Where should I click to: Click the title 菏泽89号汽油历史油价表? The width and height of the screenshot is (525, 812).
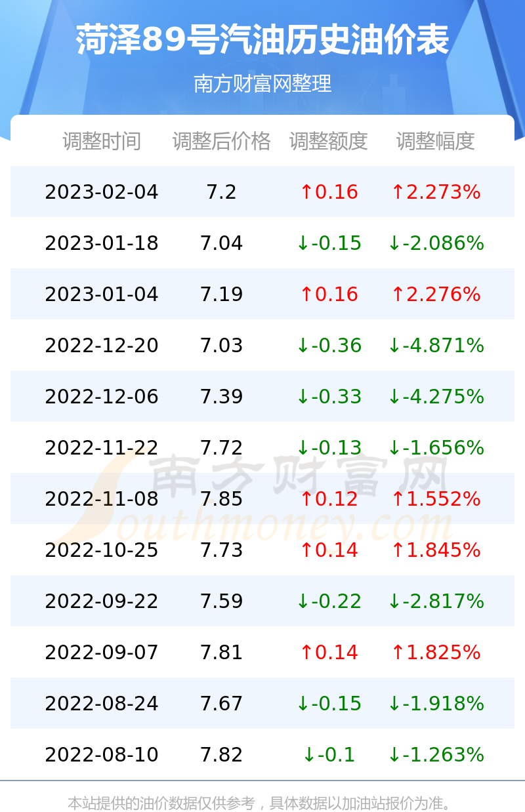click(x=262, y=41)
